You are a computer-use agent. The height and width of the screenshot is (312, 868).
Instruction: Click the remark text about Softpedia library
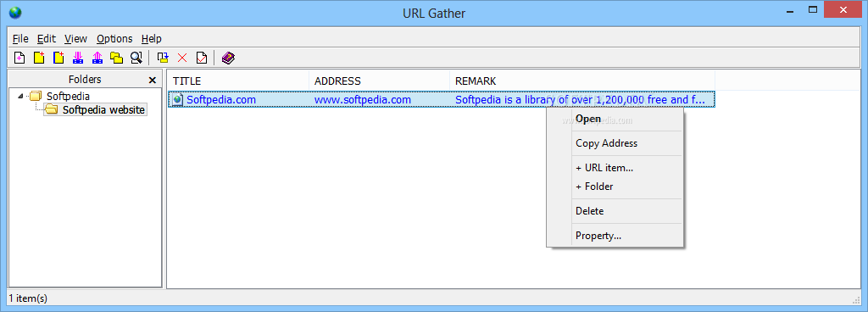click(580, 99)
